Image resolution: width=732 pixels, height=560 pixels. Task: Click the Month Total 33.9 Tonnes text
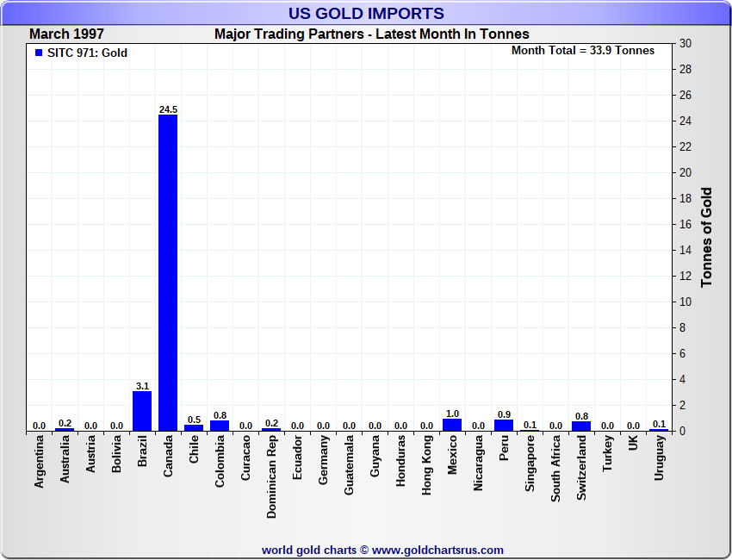pyautogui.click(x=582, y=51)
